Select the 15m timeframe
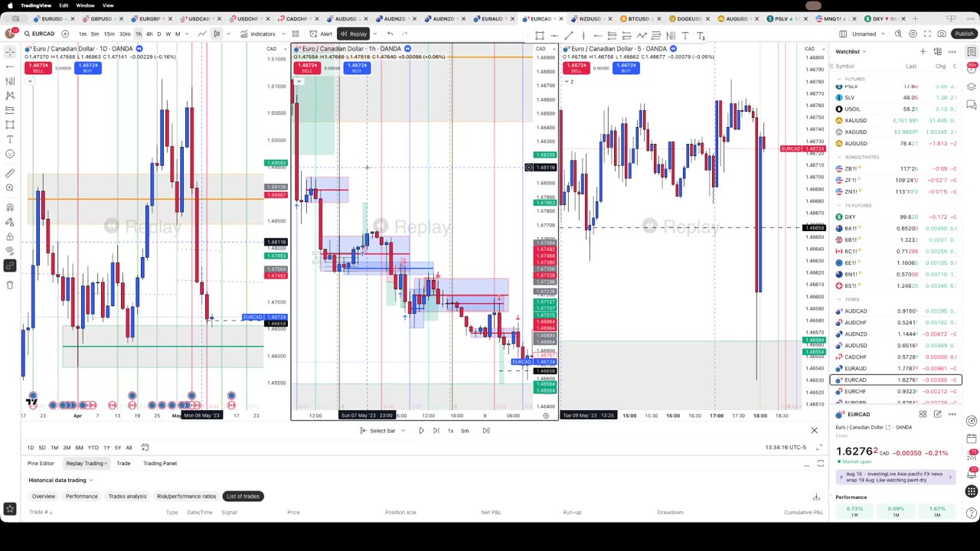 pos(109,34)
